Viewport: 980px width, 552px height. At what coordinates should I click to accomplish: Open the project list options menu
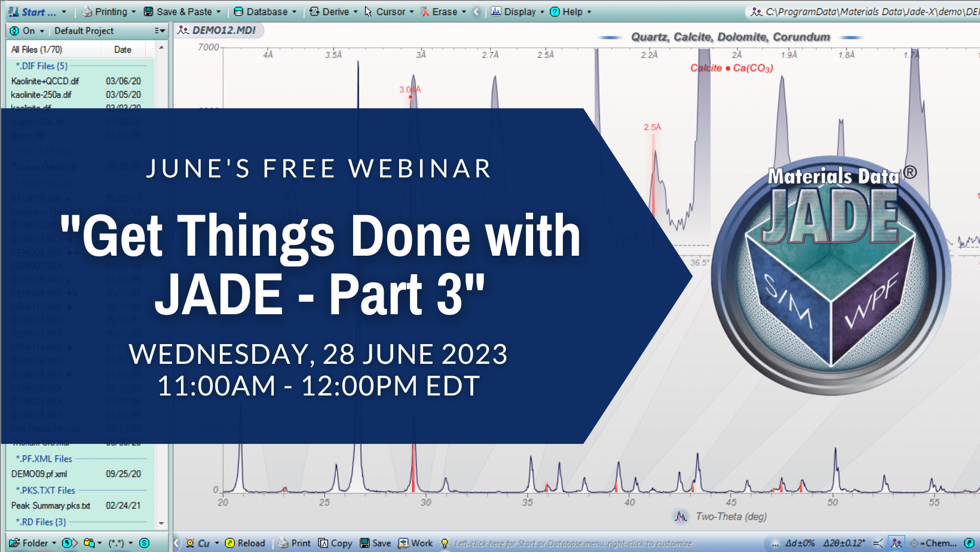160,31
